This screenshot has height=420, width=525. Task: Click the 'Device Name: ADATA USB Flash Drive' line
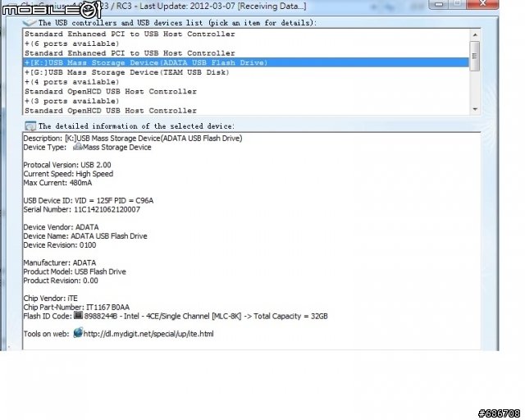pyautogui.click(x=85, y=236)
